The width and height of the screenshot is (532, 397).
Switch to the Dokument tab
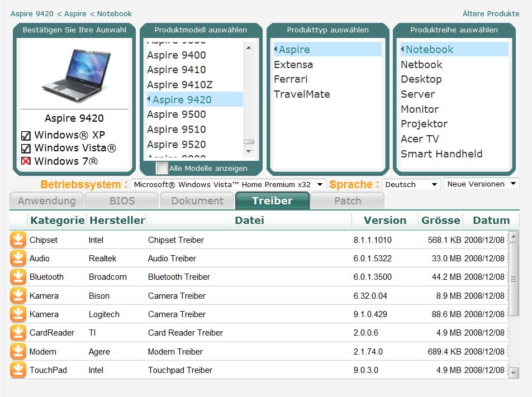[x=197, y=200]
